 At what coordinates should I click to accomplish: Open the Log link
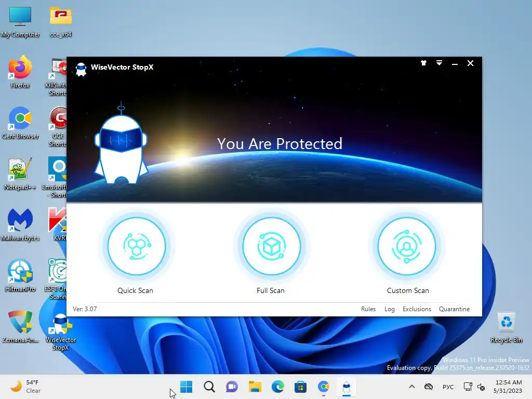tap(390, 309)
